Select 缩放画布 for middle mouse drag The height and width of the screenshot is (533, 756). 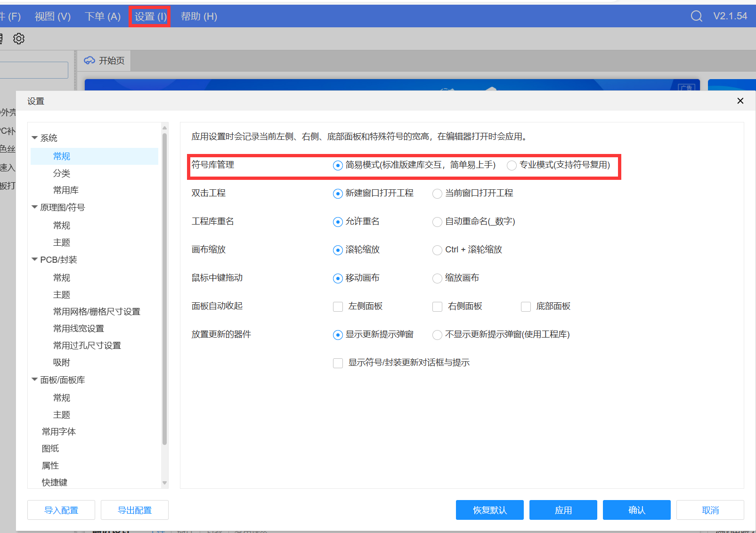[437, 278]
